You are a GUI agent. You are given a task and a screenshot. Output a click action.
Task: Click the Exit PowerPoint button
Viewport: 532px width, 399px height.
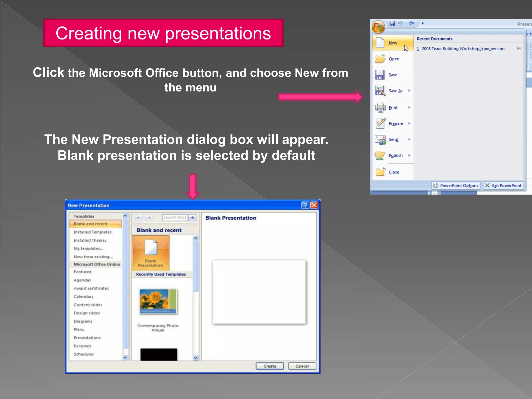click(503, 185)
